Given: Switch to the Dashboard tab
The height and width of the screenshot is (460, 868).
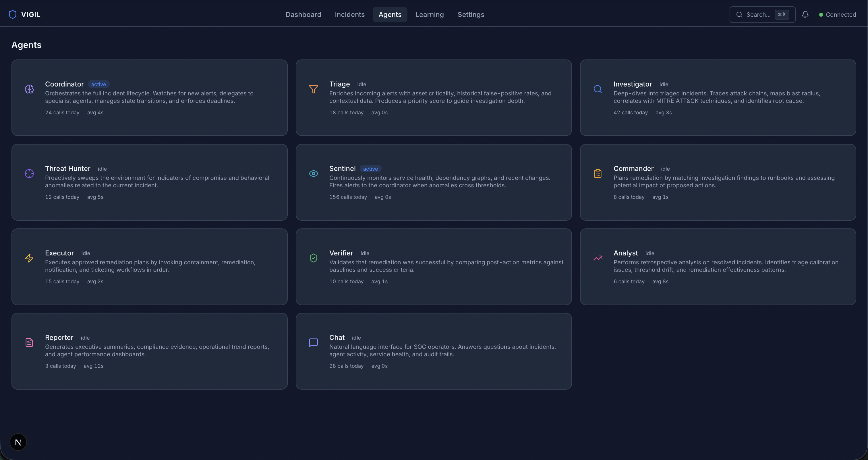Looking at the screenshot, I should 303,14.
